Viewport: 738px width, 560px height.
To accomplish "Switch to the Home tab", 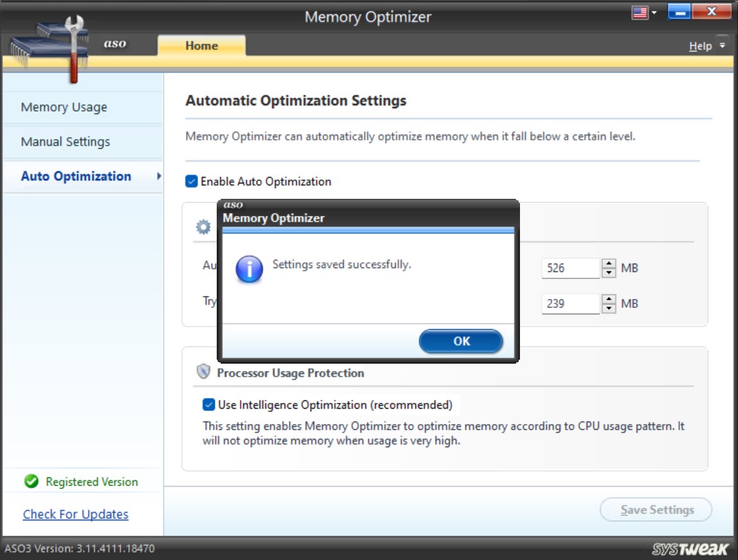I will pos(201,46).
